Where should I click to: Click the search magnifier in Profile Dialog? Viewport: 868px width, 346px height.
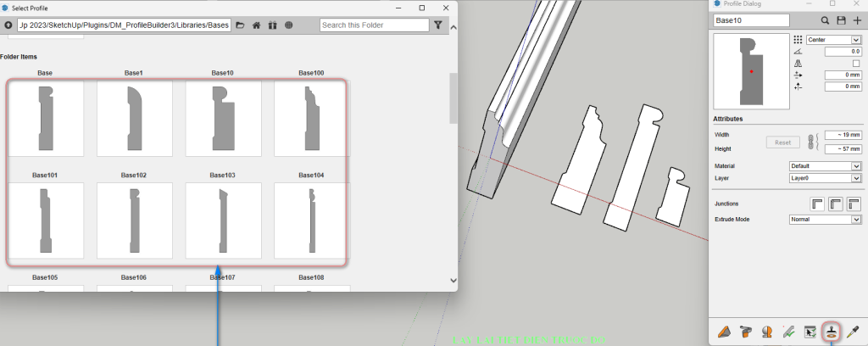click(825, 20)
